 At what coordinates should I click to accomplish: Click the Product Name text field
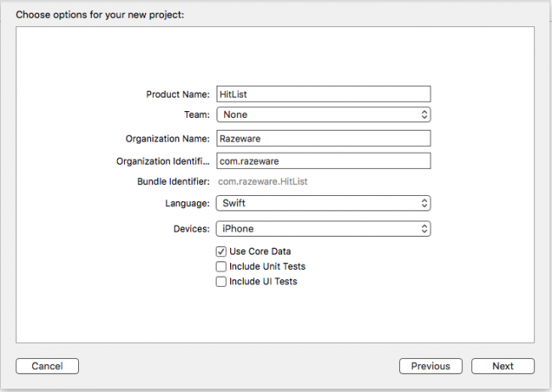coord(324,94)
